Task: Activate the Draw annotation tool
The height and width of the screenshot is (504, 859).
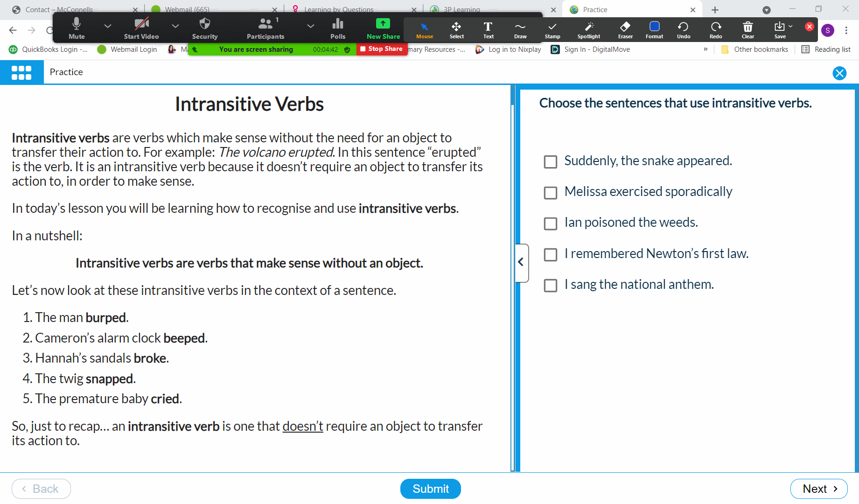Action: click(520, 29)
